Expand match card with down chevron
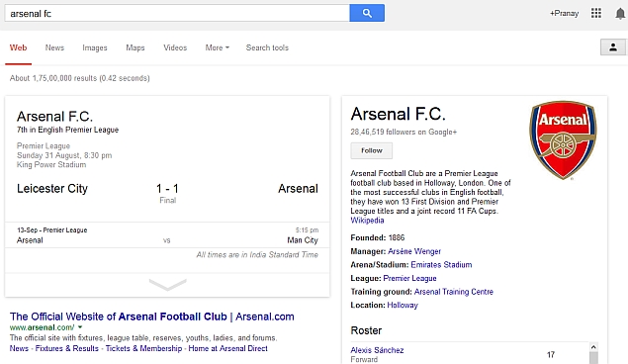This screenshot has width=628, height=364. [167, 284]
